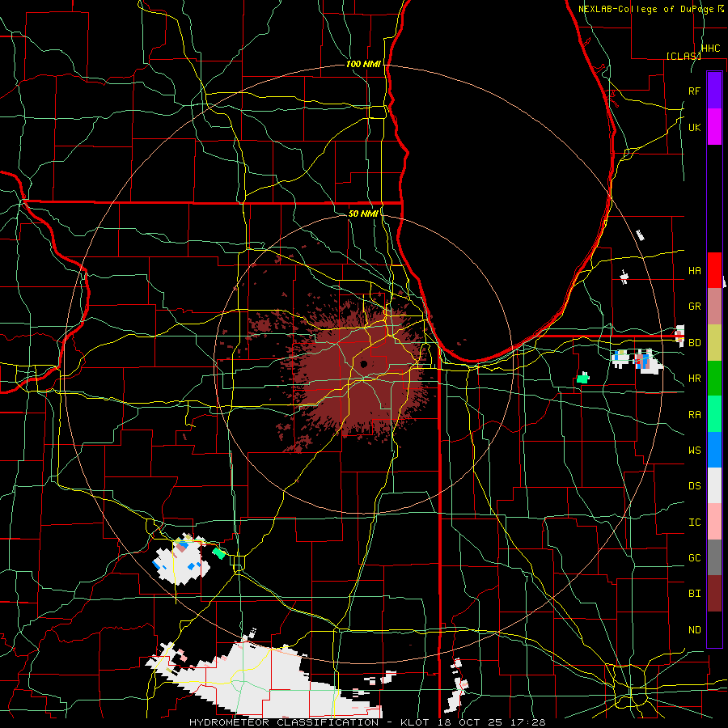Click the purple RF legend color swatch
The image size is (728, 728).
714,91
